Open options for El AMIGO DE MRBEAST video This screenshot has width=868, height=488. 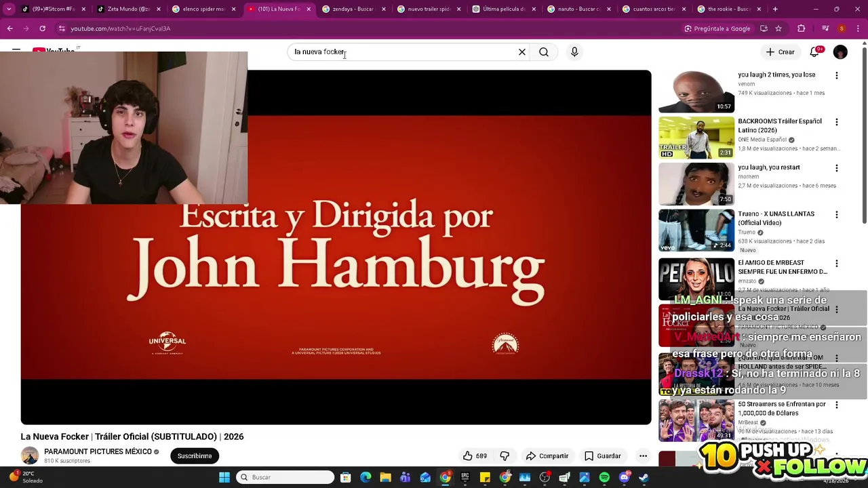point(836,263)
